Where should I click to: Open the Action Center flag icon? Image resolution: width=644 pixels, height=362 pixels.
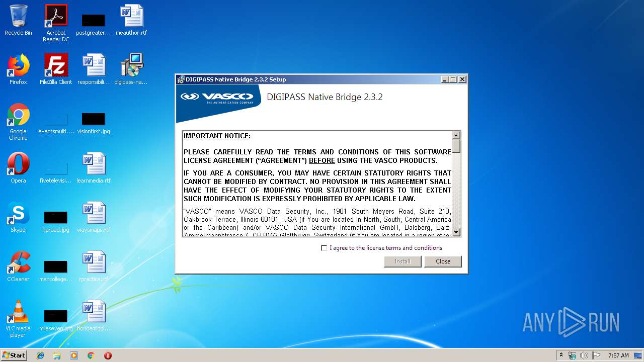click(596, 355)
